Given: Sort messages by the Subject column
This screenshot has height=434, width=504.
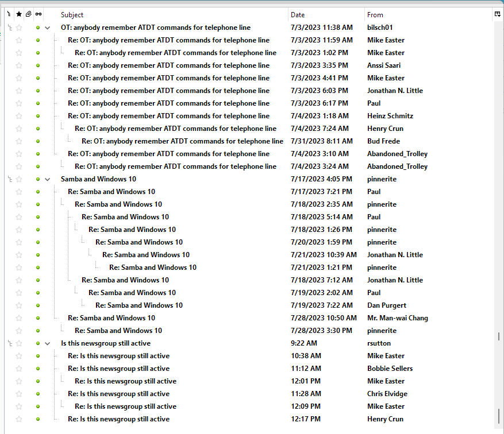Looking at the screenshot, I should tap(72, 15).
